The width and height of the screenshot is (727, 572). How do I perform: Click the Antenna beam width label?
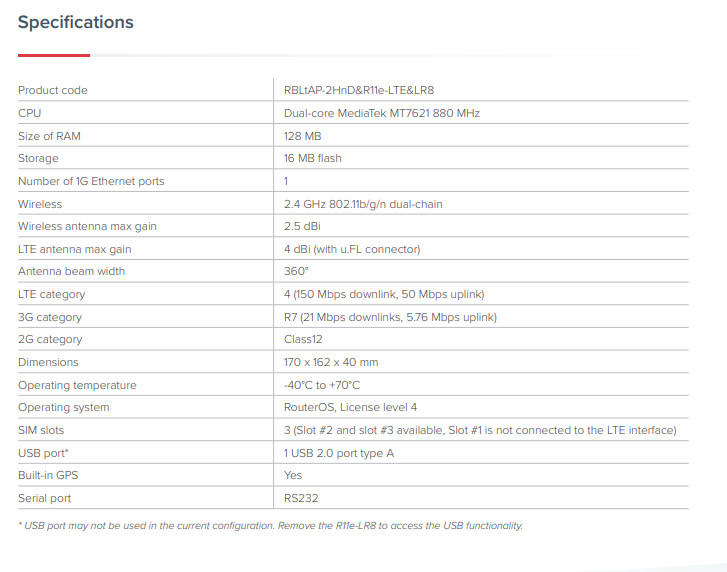[71, 271]
